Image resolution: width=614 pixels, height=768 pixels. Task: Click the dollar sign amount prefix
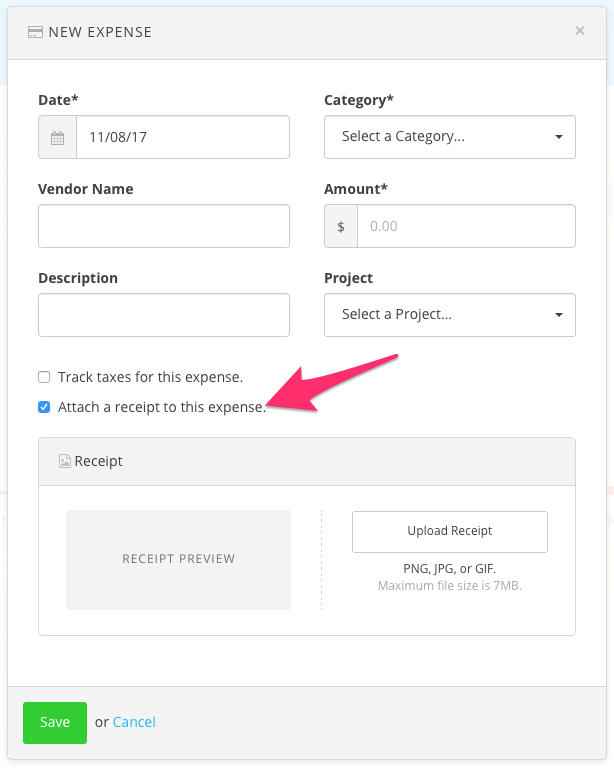tap(341, 227)
